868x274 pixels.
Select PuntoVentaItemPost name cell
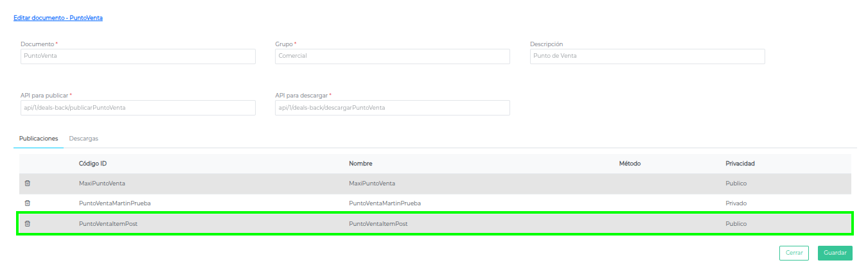click(378, 223)
